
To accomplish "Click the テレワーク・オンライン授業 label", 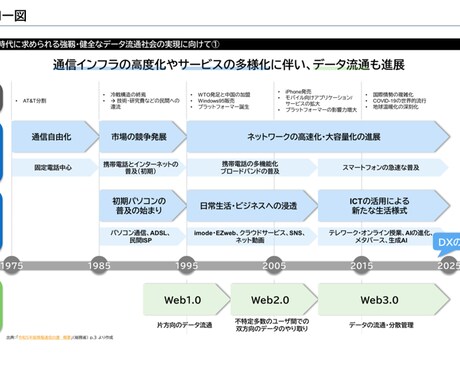I will pos(381,236).
